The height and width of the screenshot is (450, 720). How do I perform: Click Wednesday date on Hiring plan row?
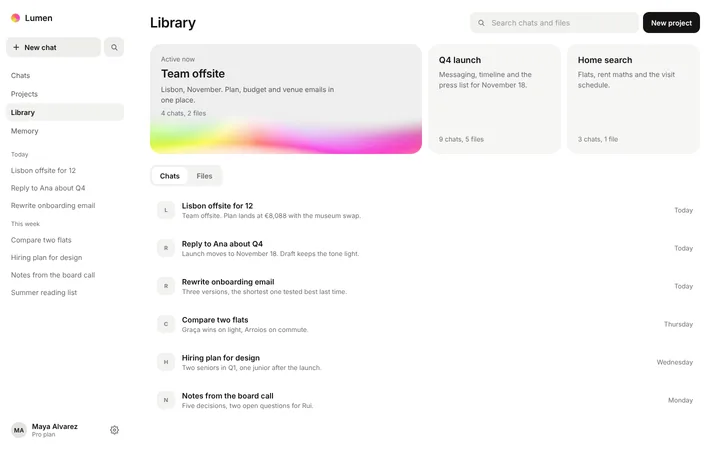pos(675,362)
